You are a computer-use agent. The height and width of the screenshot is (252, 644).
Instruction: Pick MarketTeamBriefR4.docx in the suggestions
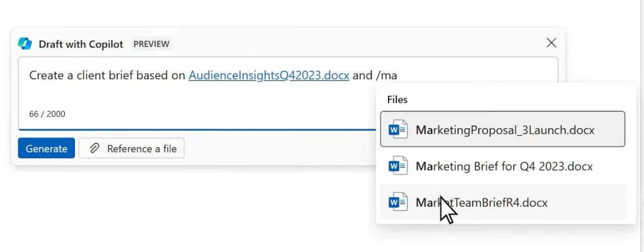point(482,202)
